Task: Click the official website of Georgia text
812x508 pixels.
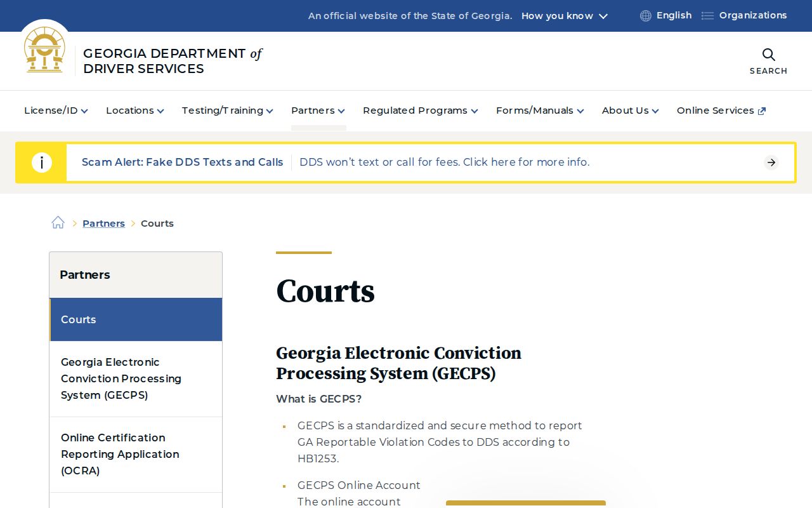Action: click(410, 16)
